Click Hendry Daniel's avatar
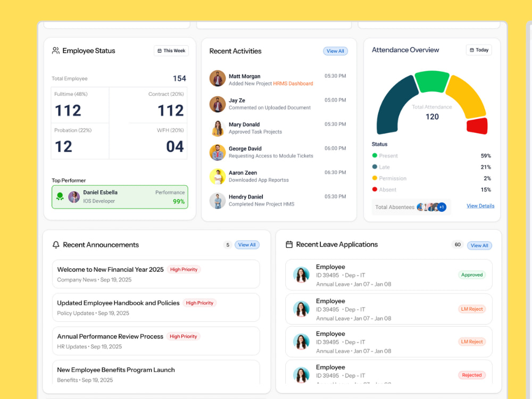 pos(218,201)
